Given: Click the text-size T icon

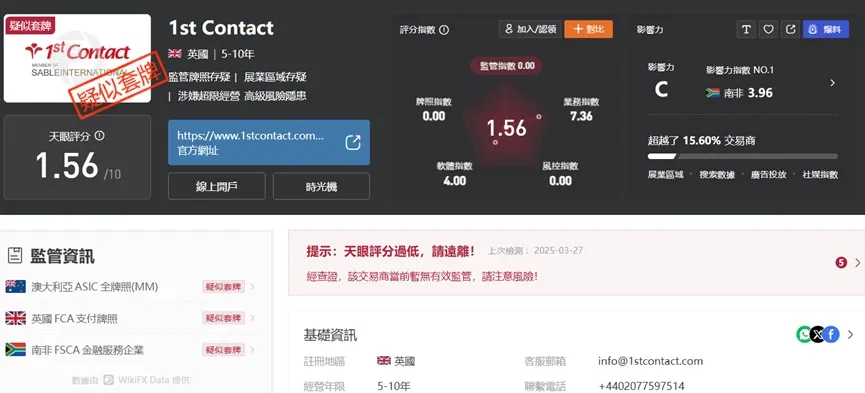Looking at the screenshot, I should click(x=746, y=30).
